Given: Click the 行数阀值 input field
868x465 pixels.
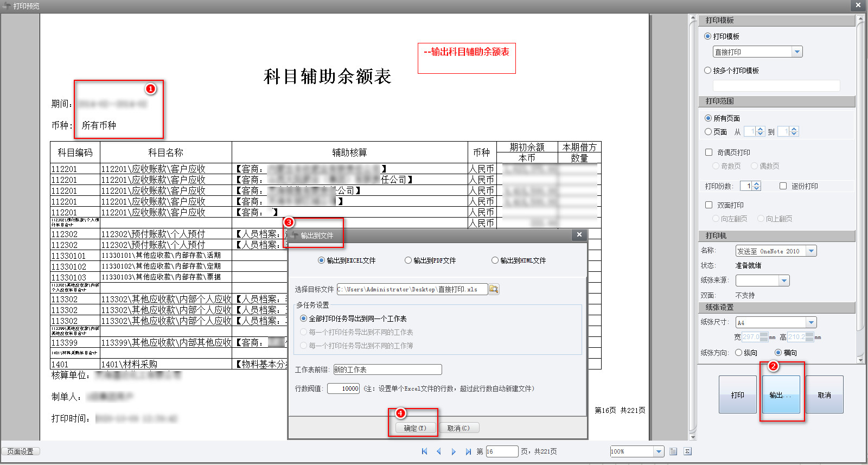Looking at the screenshot, I should point(343,388).
